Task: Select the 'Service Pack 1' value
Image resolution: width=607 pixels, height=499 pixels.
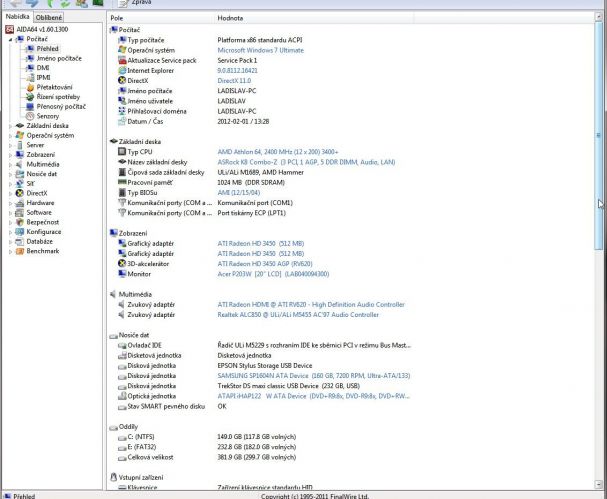Action: pos(237,60)
